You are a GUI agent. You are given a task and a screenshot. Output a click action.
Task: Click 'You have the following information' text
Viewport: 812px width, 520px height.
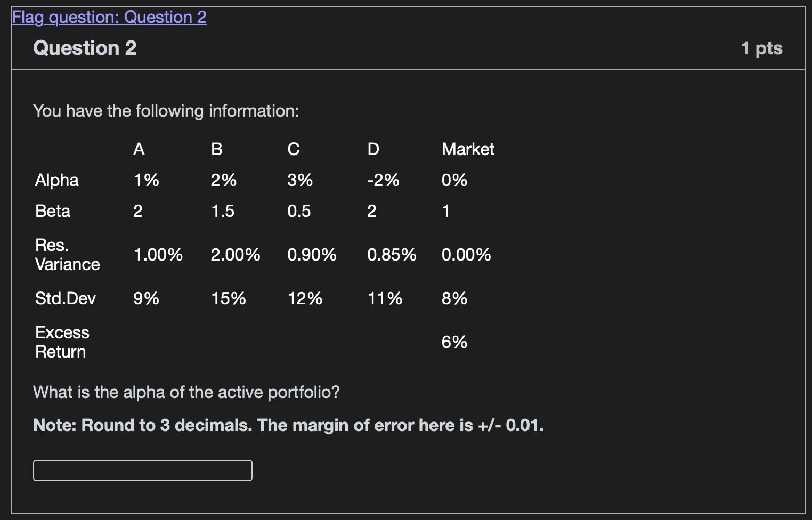tap(166, 111)
